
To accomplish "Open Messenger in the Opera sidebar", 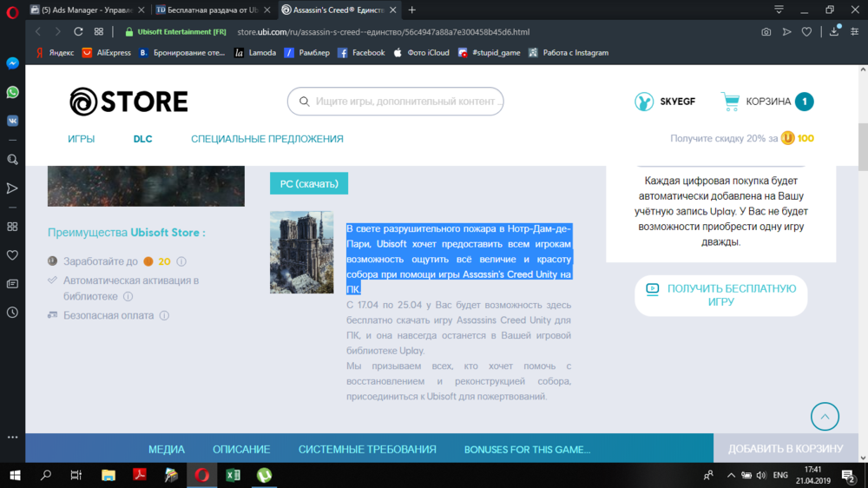I will coord(12,63).
